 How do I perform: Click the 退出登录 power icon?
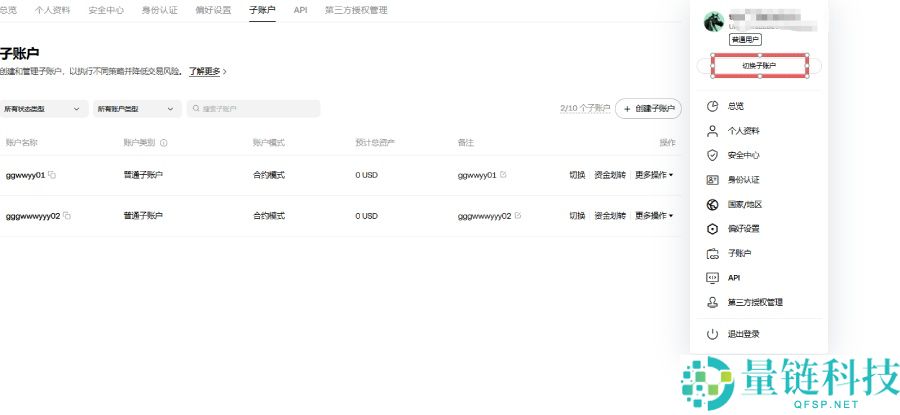[712, 333]
